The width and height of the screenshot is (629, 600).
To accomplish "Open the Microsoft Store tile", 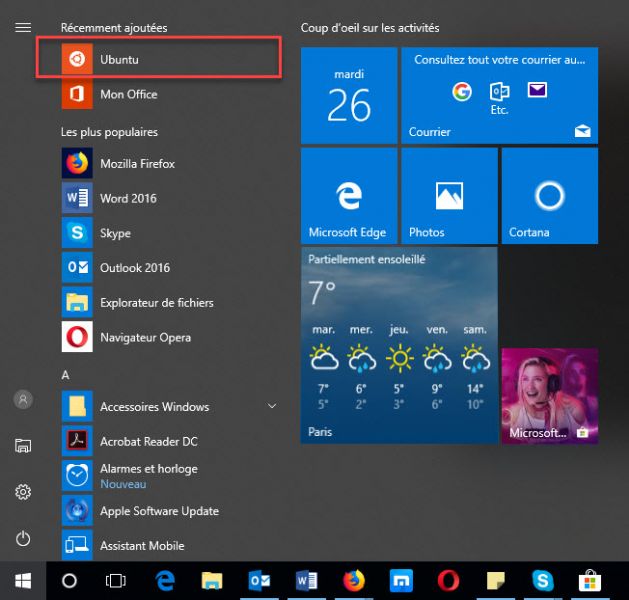I will (x=550, y=396).
